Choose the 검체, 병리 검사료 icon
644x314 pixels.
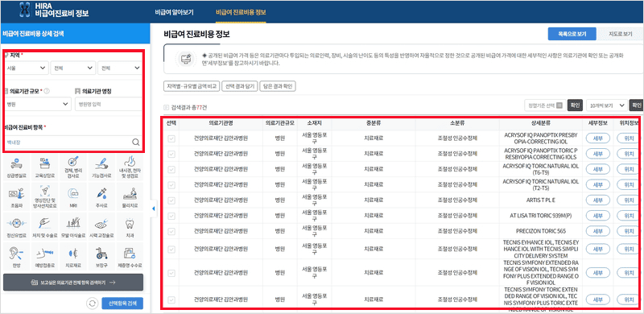tap(73, 167)
